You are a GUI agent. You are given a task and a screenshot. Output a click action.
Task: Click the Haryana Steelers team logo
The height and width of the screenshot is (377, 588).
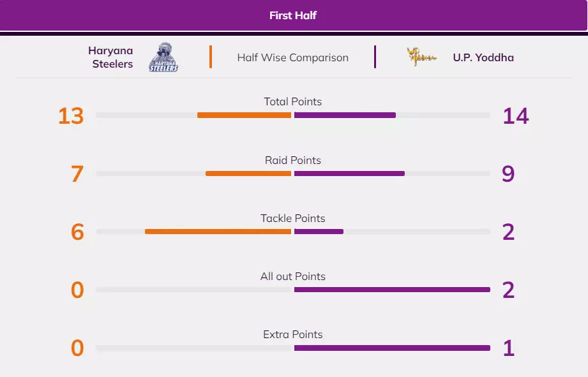click(163, 57)
